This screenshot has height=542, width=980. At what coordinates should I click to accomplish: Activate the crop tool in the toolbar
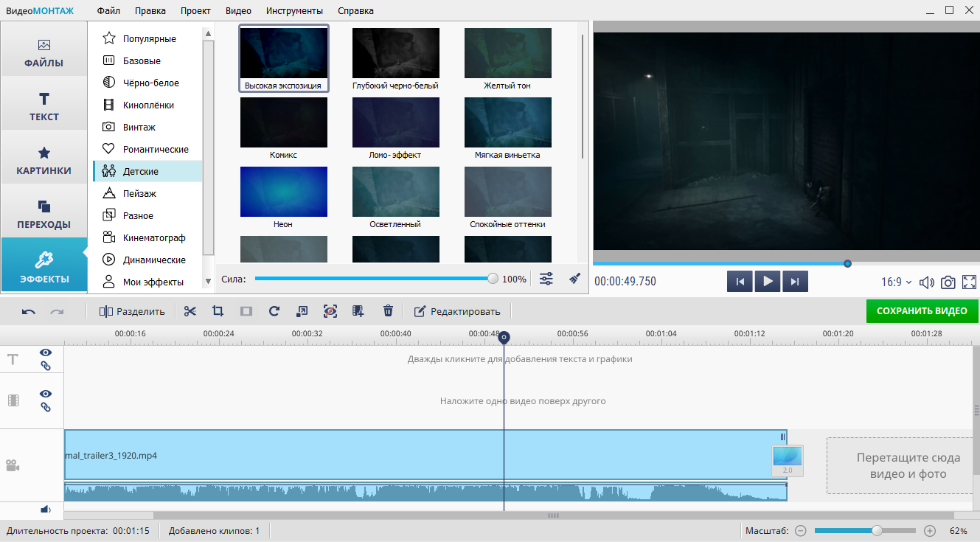coord(218,311)
